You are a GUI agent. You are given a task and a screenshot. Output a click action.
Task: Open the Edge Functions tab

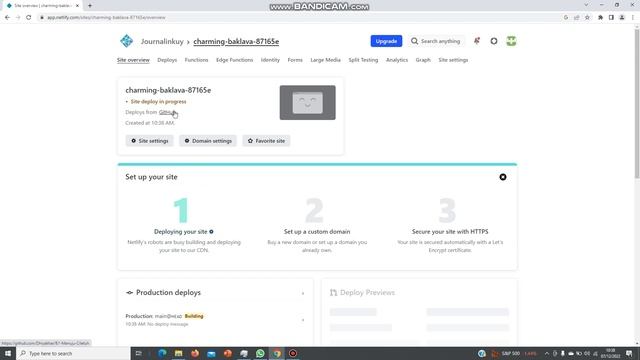[x=234, y=60]
